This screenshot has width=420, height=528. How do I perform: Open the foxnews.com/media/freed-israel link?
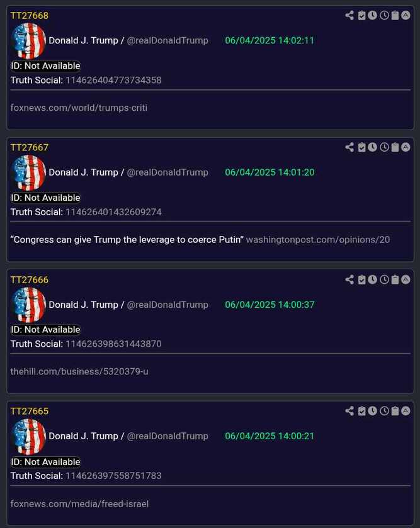click(x=79, y=503)
